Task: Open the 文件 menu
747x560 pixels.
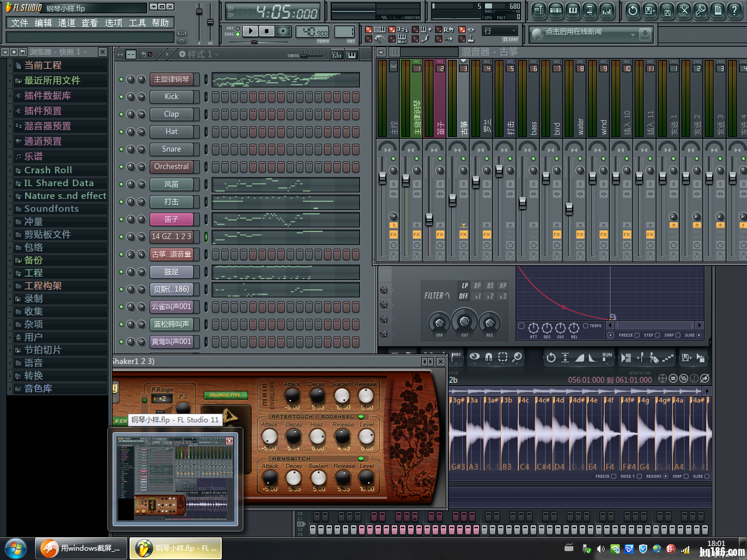Action: 19,23
